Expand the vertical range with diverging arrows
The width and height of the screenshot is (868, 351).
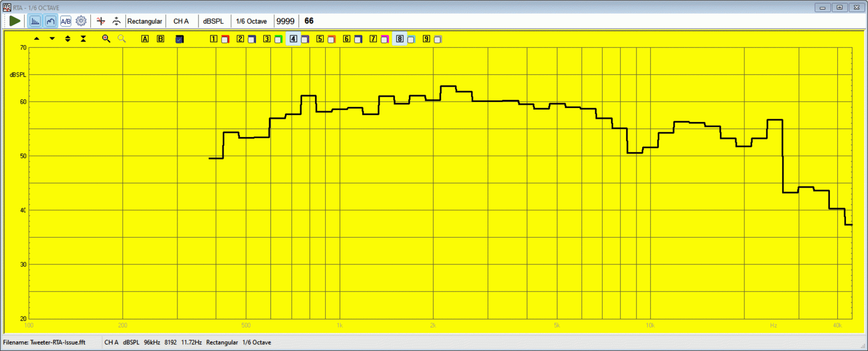click(68, 39)
